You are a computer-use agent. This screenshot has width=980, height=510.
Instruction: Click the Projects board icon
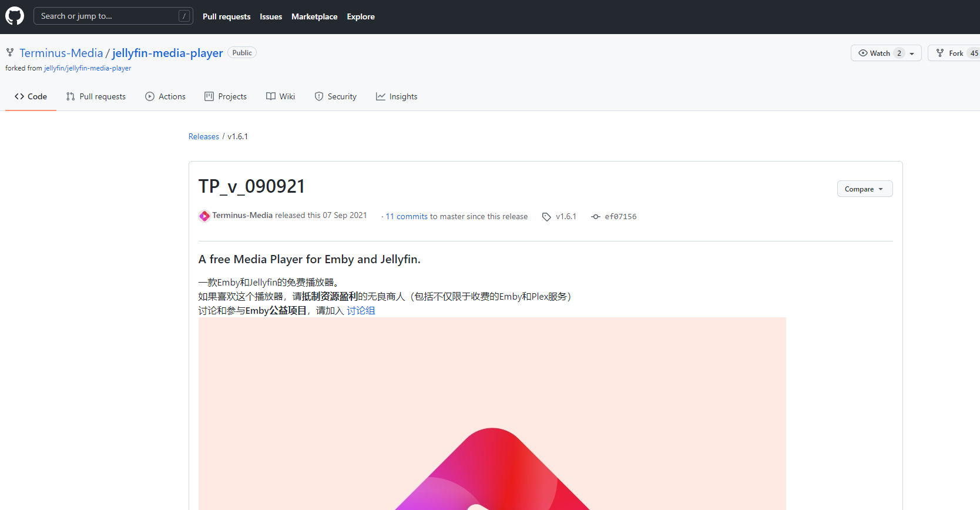[209, 96]
